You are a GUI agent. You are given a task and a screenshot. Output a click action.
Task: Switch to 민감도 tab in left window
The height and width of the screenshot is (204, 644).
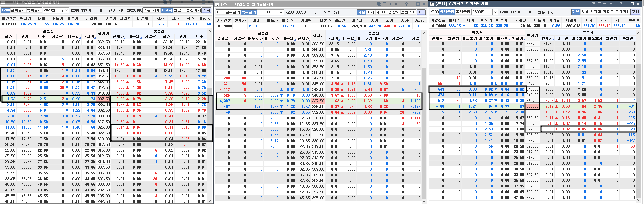point(179,10)
